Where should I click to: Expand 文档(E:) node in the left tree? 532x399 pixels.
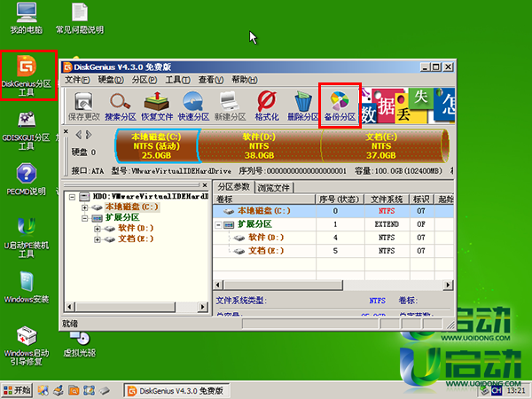[x=98, y=239]
